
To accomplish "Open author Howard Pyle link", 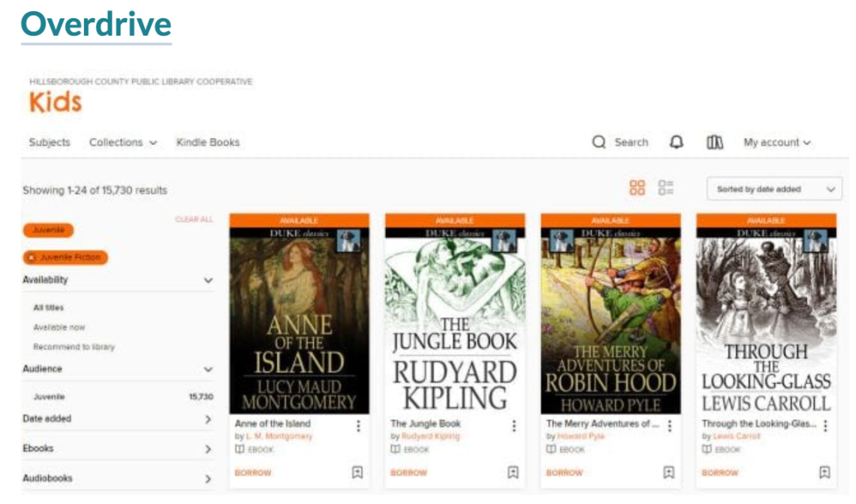I will pyautogui.click(x=581, y=437).
